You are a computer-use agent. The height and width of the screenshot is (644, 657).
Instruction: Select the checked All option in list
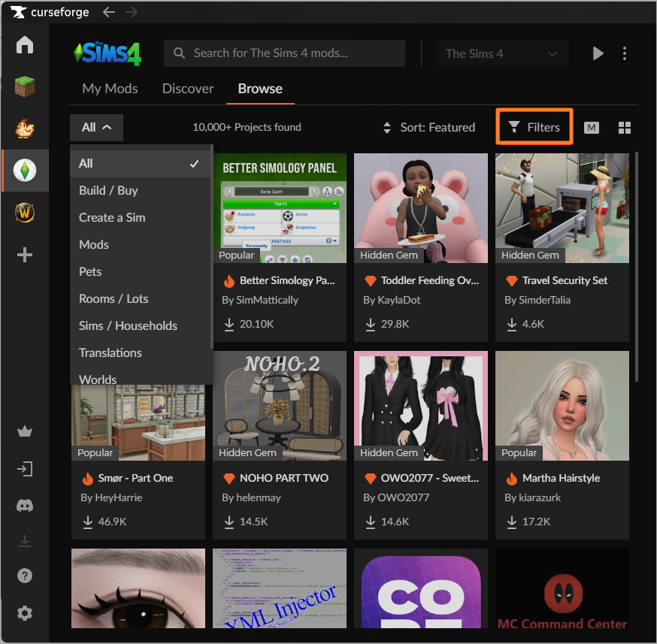[x=140, y=163]
